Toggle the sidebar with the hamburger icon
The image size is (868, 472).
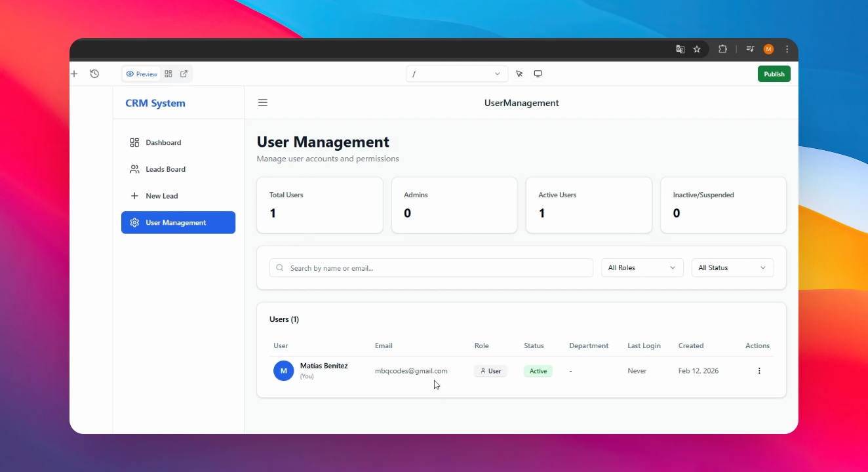(263, 103)
